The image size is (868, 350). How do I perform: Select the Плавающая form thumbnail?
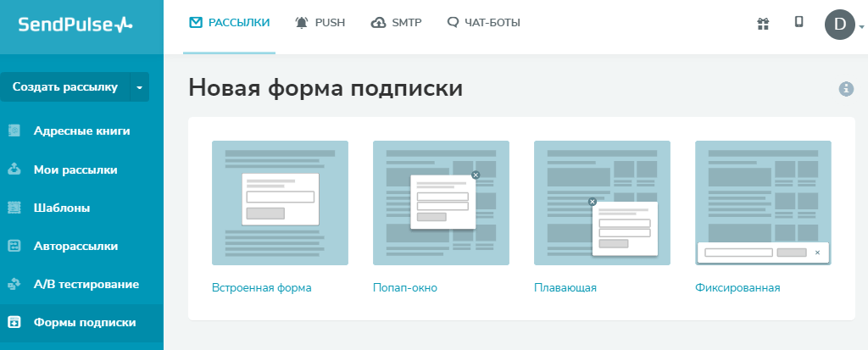click(603, 203)
